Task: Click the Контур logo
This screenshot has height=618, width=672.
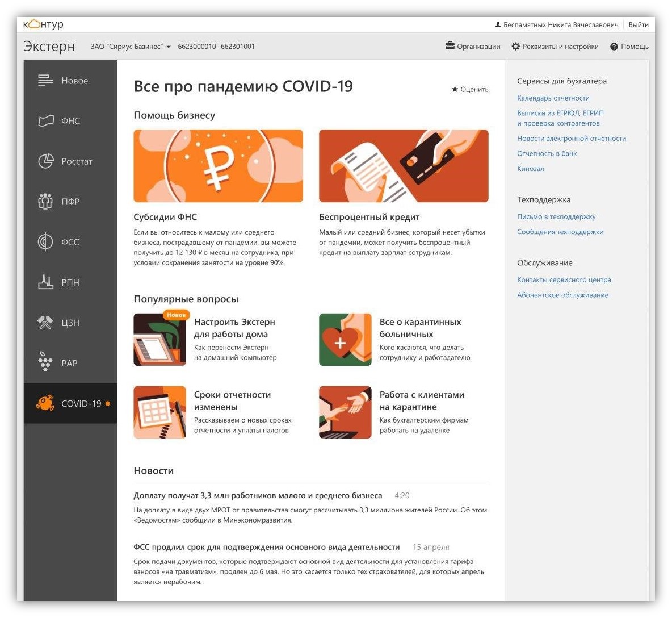Action: pos(43,24)
